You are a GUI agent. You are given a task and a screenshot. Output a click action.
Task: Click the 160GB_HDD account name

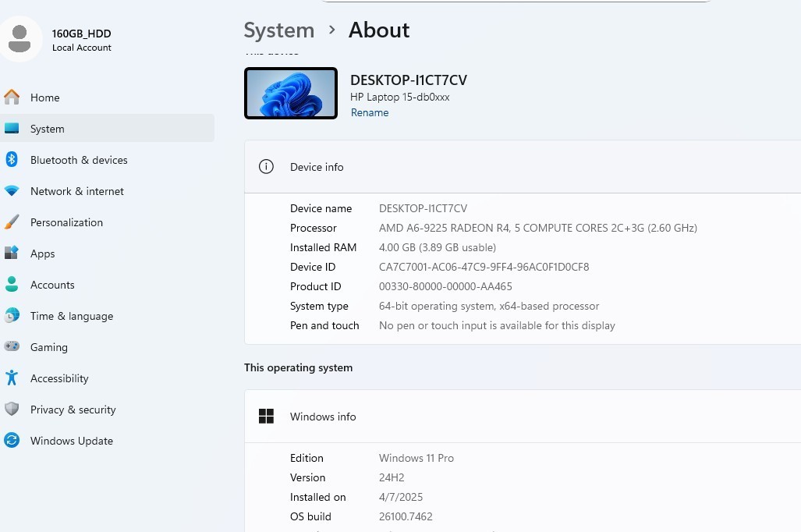coord(81,34)
